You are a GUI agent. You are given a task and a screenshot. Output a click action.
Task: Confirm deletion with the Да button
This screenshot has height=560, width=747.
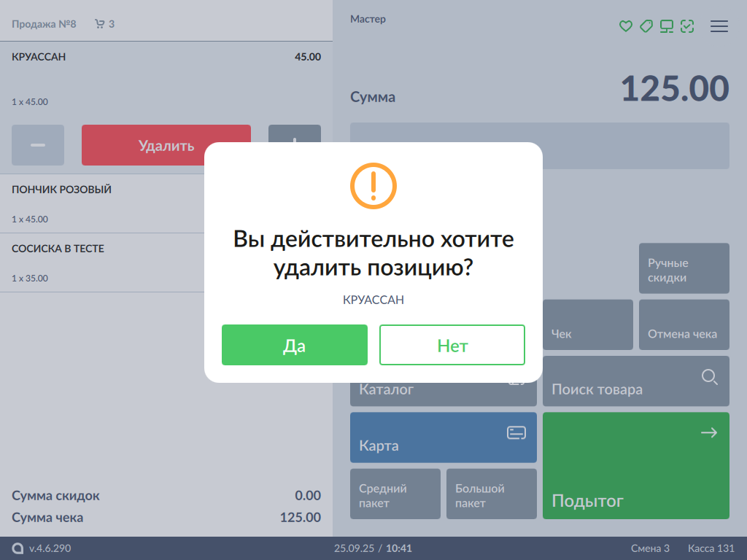(x=295, y=345)
